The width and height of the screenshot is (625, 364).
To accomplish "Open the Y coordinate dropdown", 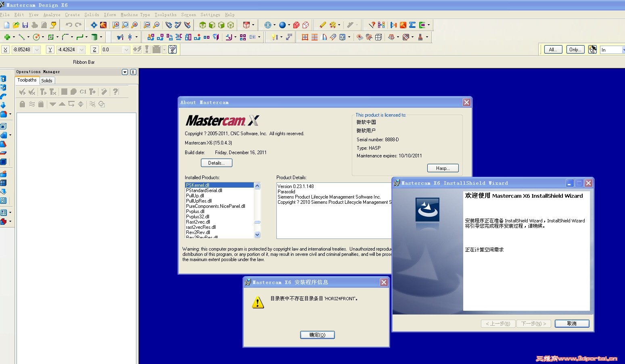I will pos(82,50).
